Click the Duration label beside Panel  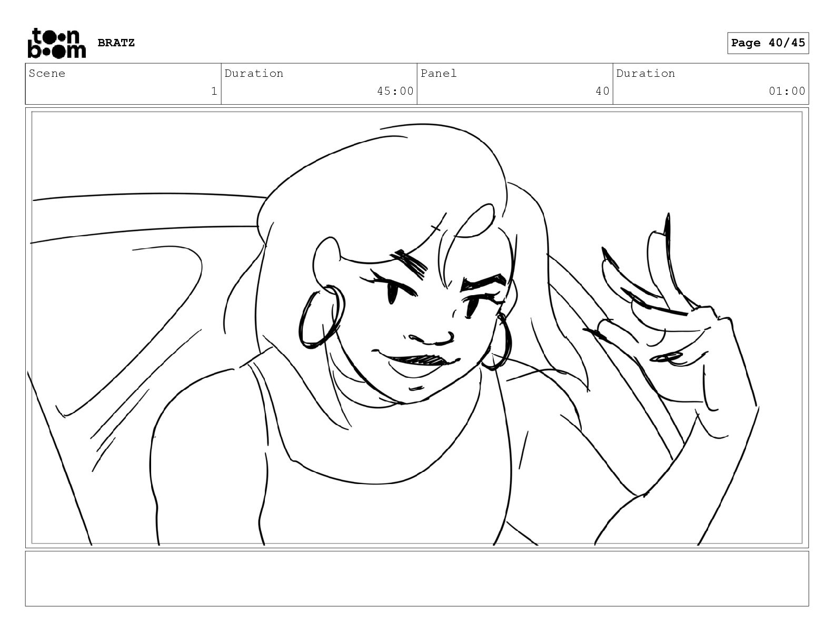pyautogui.click(x=646, y=73)
